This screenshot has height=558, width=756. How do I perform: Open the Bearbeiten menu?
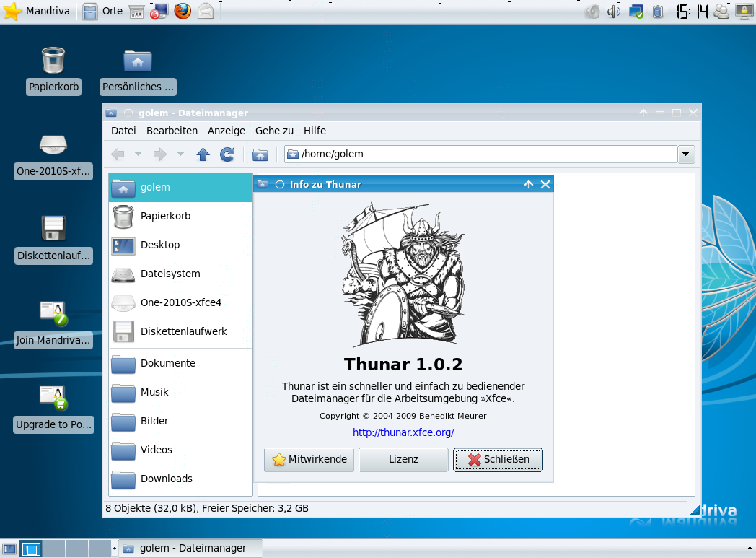[172, 131]
